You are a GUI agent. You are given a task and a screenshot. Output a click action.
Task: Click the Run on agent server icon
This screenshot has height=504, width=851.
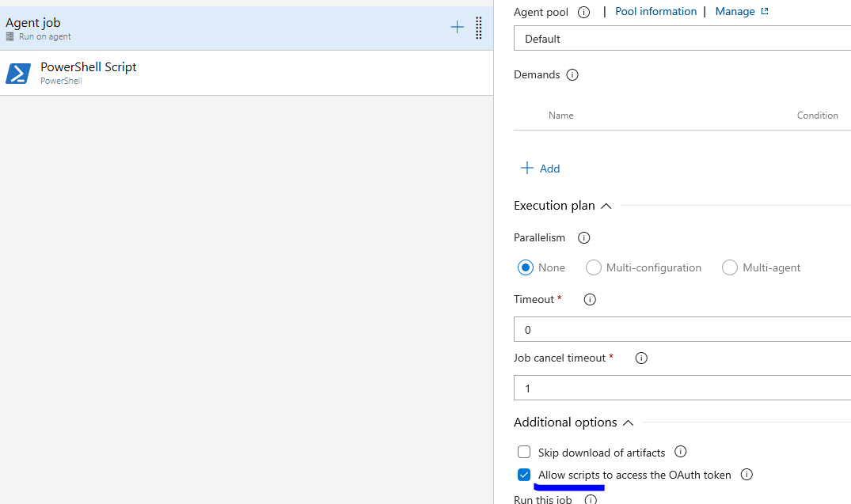pyautogui.click(x=9, y=37)
